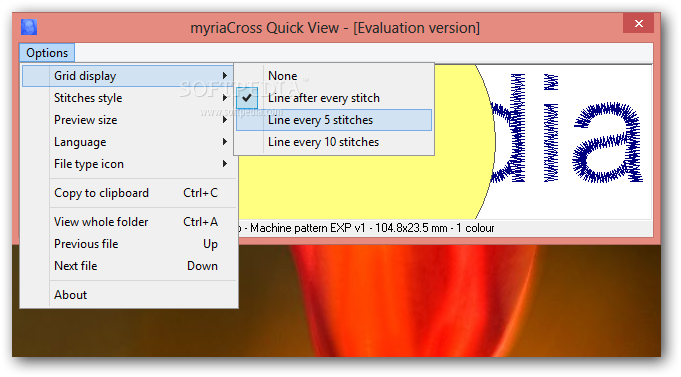
Task: Open the File type icon submenu
Action: pyautogui.click(x=128, y=164)
